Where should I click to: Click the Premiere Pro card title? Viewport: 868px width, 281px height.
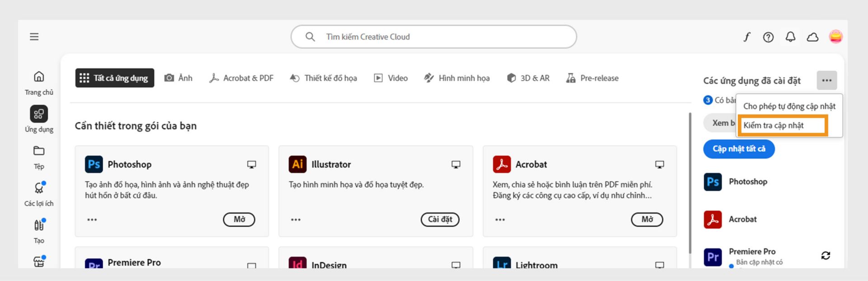[134, 262]
